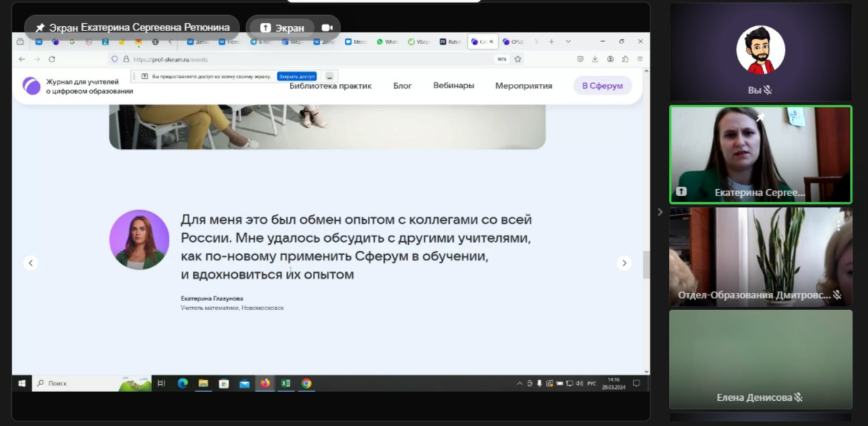868x426 pixels.
Task: Click the Firefox downloads arrow icon
Action: (x=595, y=59)
